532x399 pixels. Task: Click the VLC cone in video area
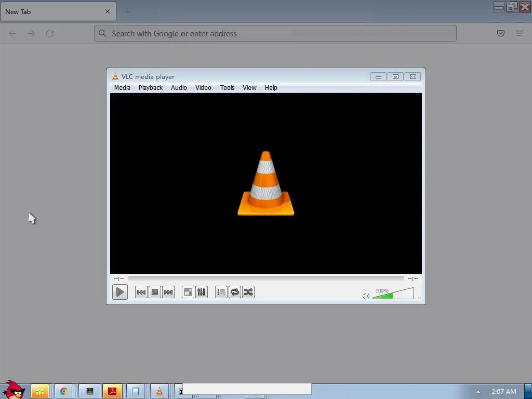266,183
